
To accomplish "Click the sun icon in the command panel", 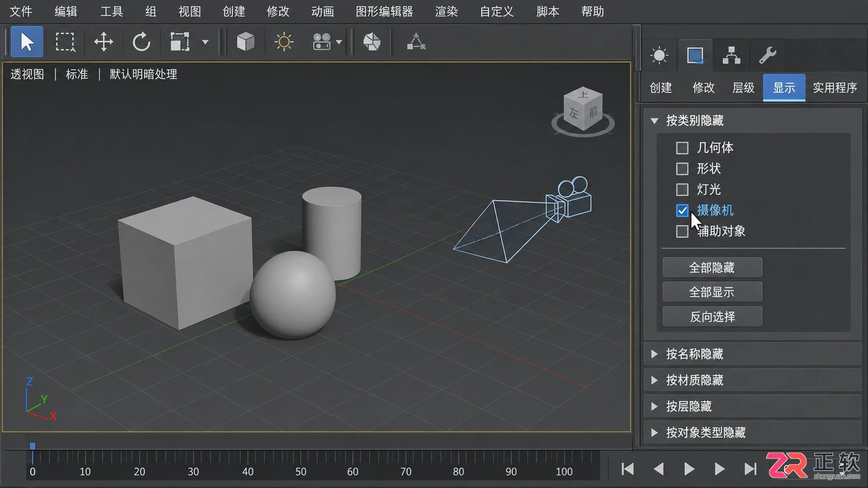I will 659,56.
